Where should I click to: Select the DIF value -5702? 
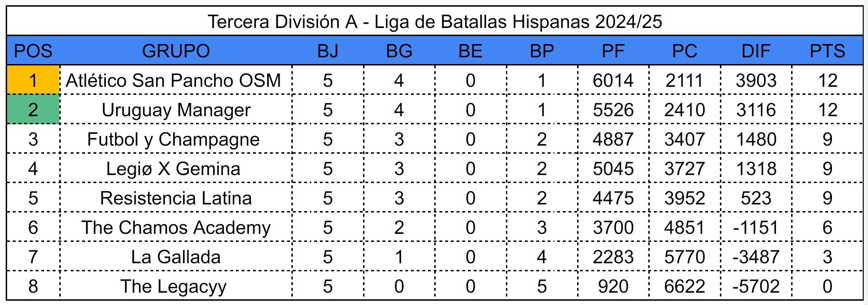[756, 286]
